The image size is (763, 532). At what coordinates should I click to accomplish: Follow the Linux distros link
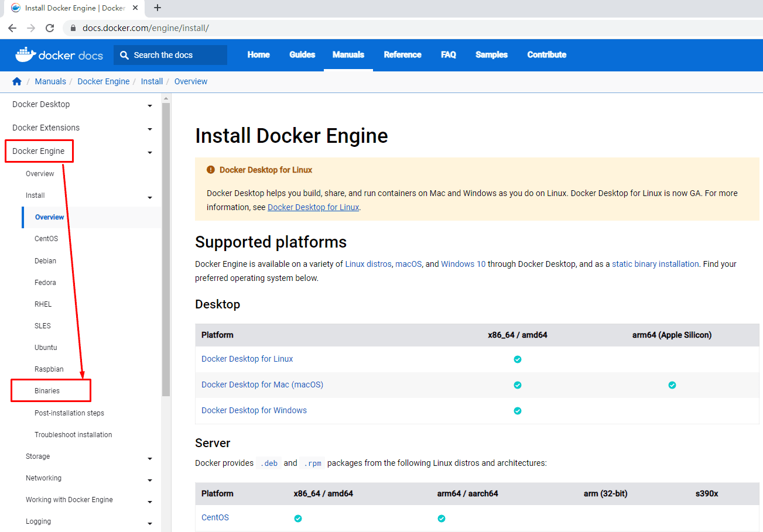pos(368,264)
